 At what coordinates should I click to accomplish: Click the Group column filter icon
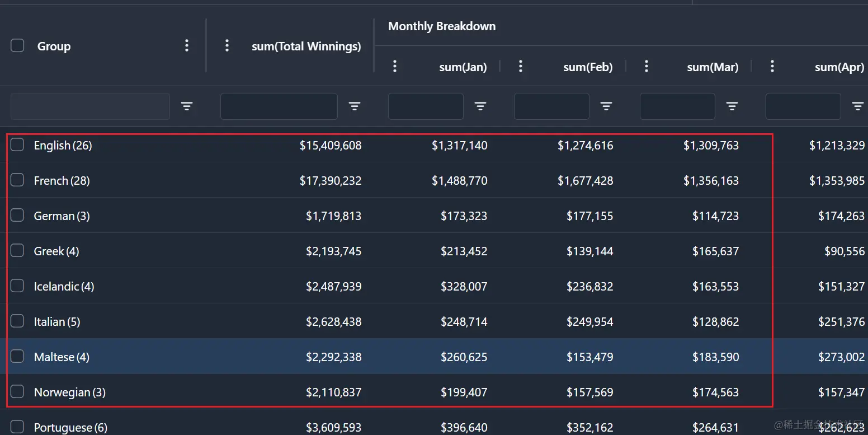187,106
